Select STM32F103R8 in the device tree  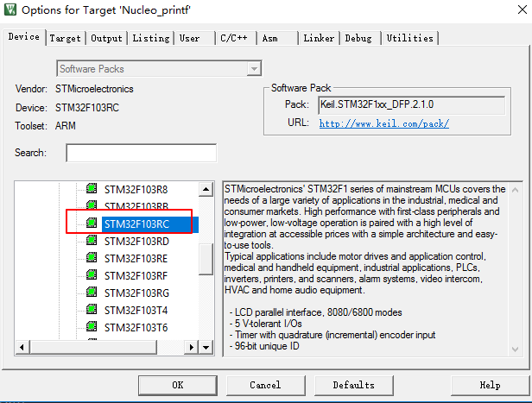[x=136, y=190]
